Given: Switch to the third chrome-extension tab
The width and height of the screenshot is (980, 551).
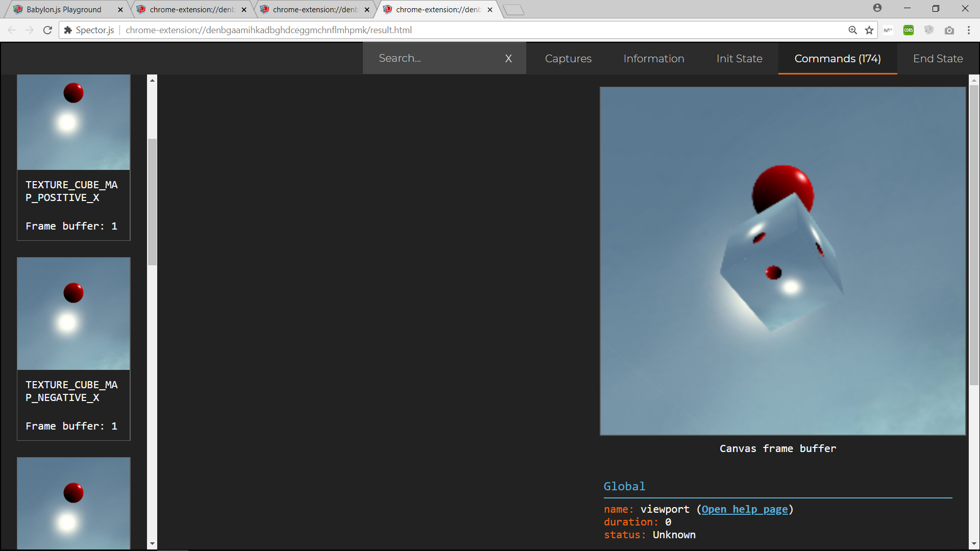Looking at the screenshot, I should (x=315, y=10).
